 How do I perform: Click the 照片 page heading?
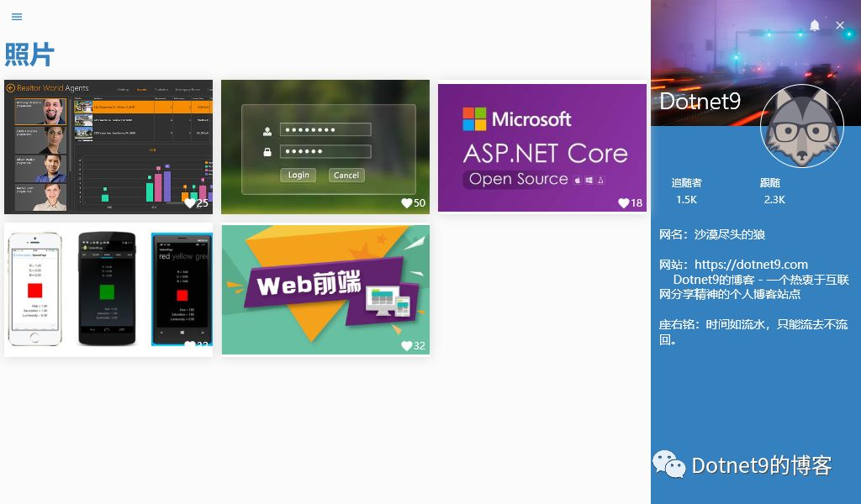click(29, 55)
